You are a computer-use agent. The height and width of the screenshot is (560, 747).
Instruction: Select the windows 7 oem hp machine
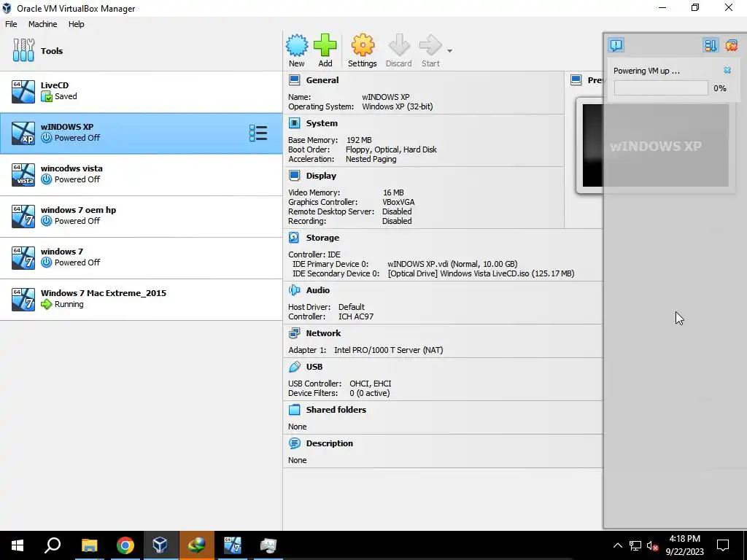[x=142, y=216]
